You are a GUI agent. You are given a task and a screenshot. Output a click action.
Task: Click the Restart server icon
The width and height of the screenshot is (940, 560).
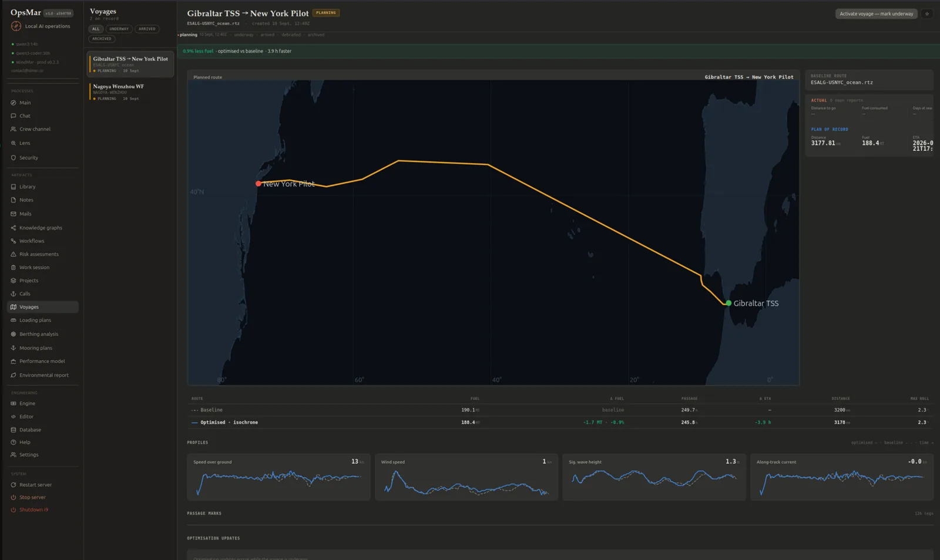tap(14, 485)
